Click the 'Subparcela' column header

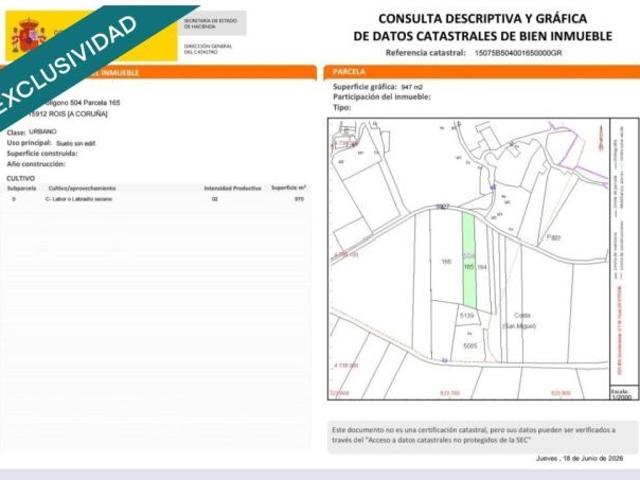(22, 189)
